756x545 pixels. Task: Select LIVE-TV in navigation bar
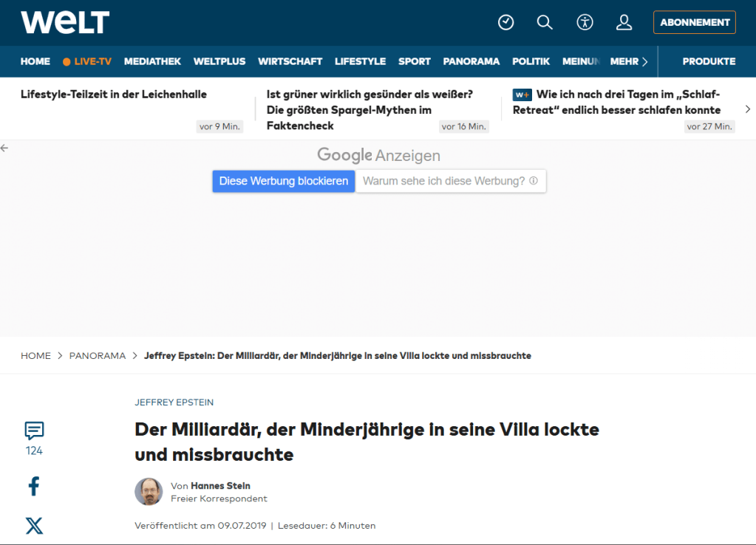(x=87, y=62)
